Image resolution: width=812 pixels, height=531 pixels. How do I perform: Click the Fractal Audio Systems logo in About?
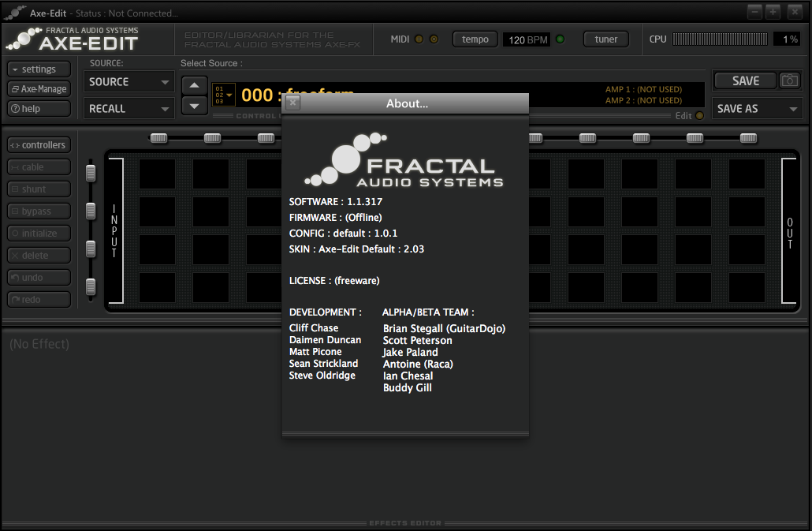pos(404,160)
